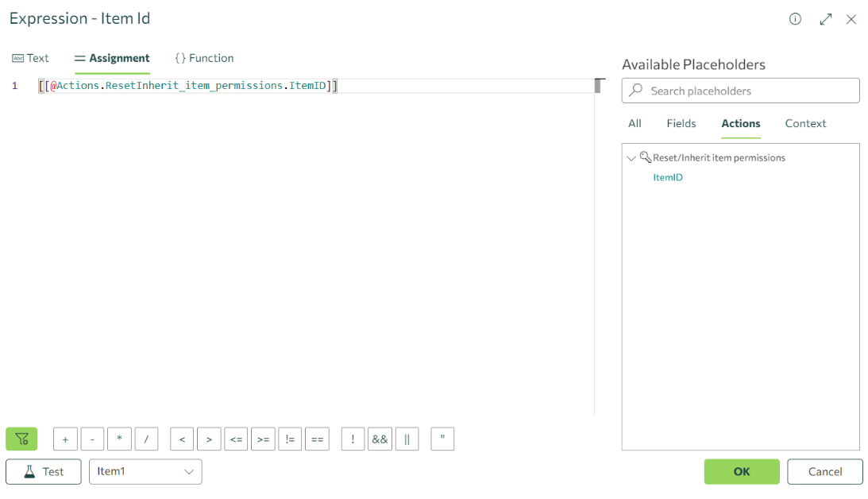Click the Search placeholders field

741,91
